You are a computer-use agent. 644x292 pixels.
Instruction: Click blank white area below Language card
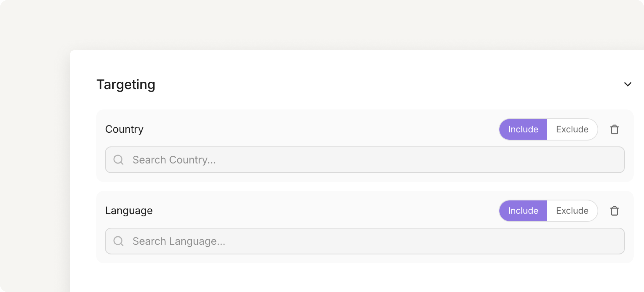tap(350, 278)
